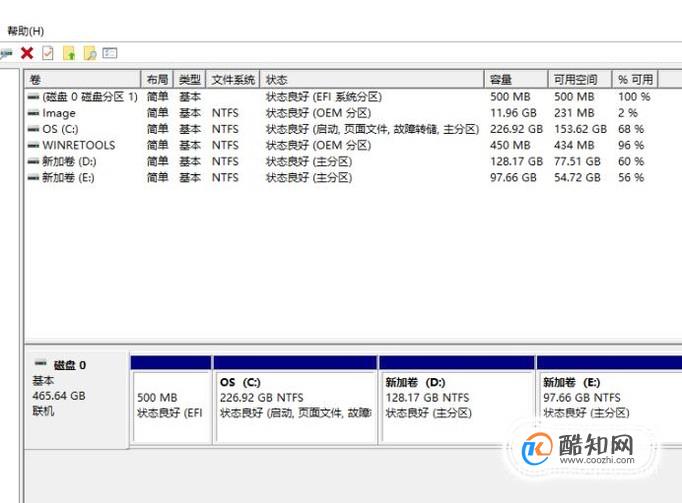Click the 11.96 GB capacity cell
Image resolution: width=682 pixels, height=503 pixels.
[513, 113]
